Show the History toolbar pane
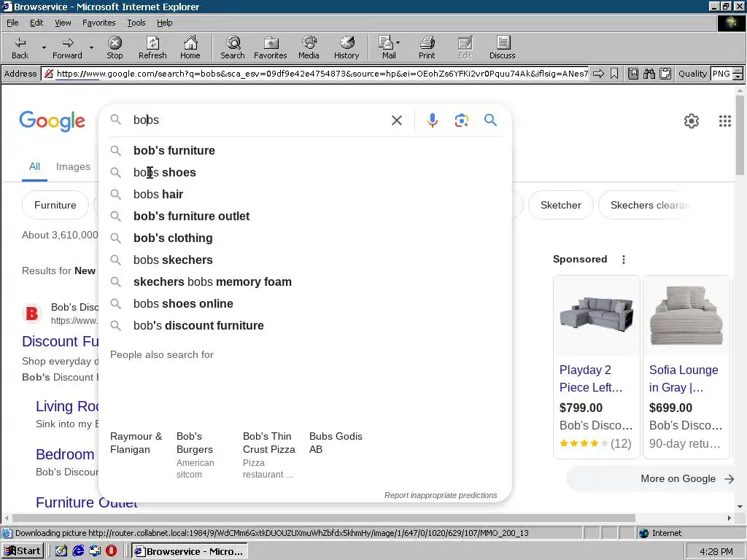 pyautogui.click(x=347, y=47)
